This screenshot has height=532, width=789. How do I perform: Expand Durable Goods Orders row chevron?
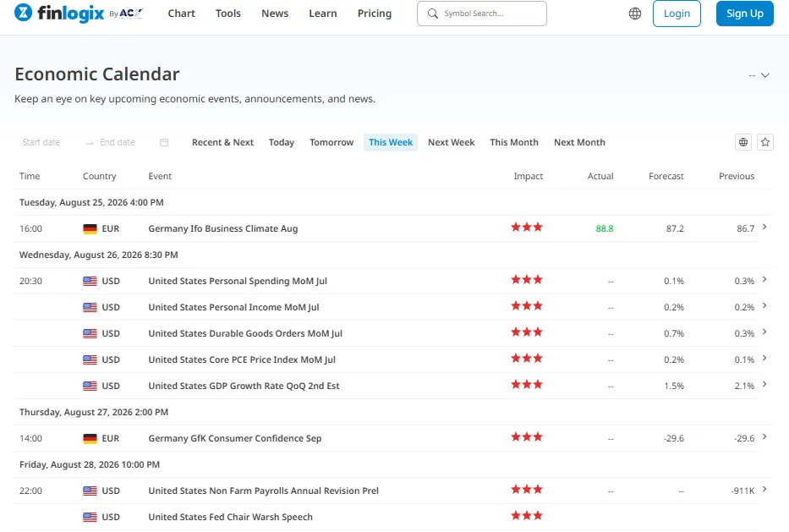point(764,332)
